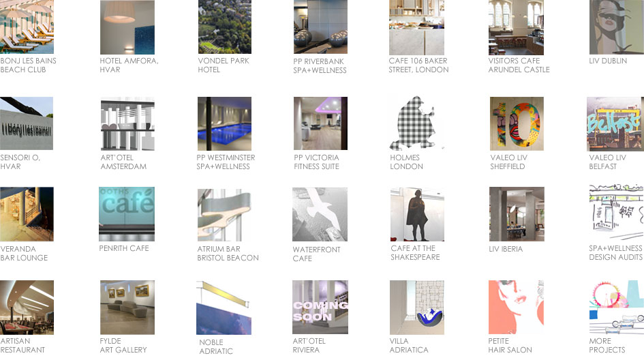Image resolution: width=644 pixels, height=358 pixels.
Task: Open the PP Riverbank Spa+Wellness text link
Action: (x=320, y=65)
